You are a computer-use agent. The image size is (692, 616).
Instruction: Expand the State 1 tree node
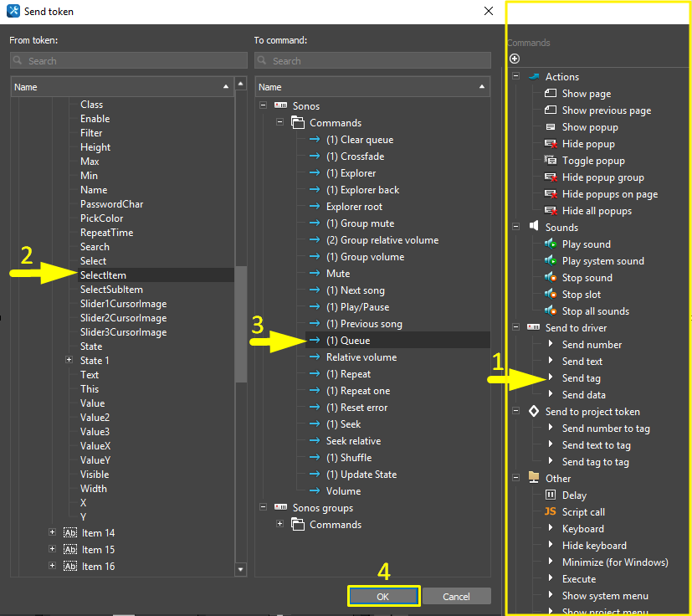pos(69,360)
